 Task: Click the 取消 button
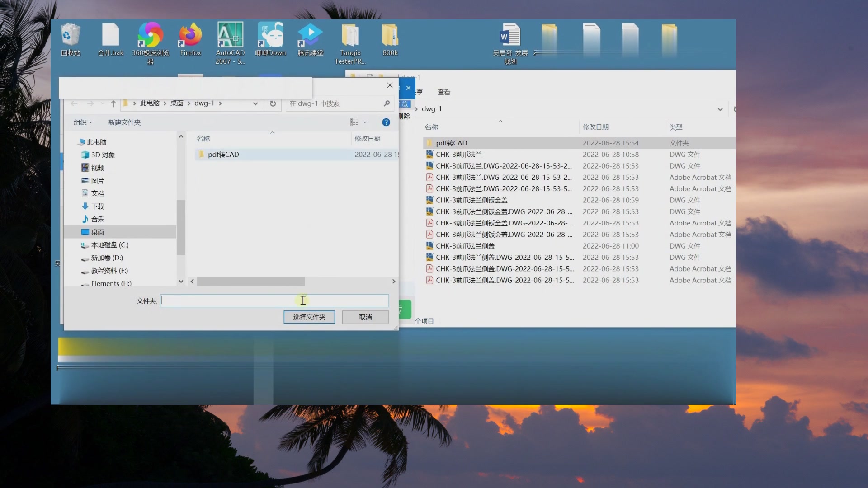[x=365, y=317]
